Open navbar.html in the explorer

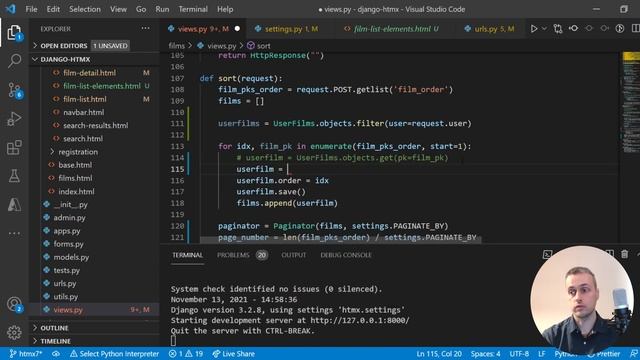click(83, 112)
